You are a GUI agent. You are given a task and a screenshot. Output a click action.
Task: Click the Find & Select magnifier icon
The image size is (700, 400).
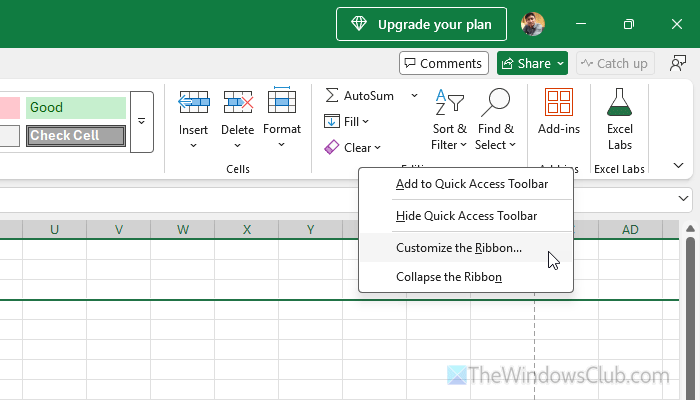pyautogui.click(x=496, y=102)
